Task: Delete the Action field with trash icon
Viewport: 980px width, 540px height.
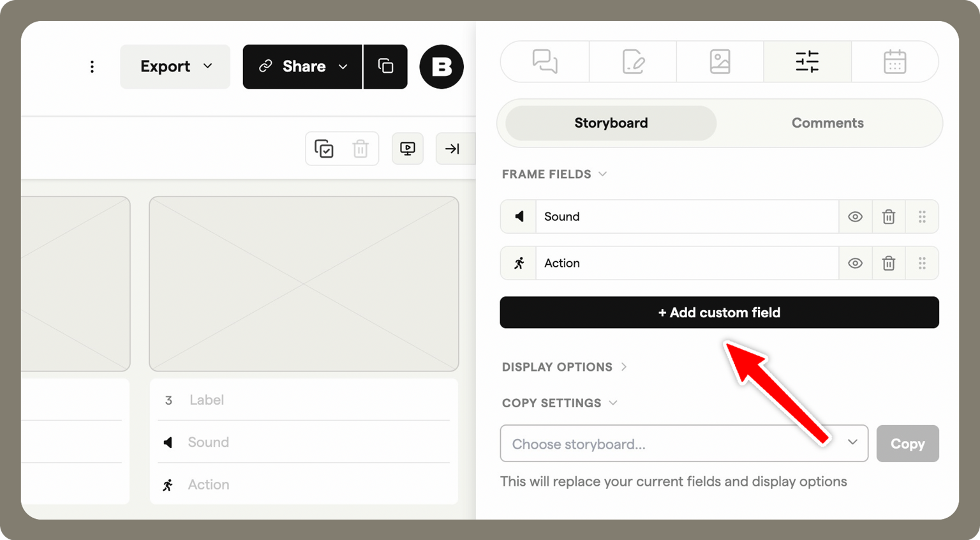Action: click(x=889, y=263)
